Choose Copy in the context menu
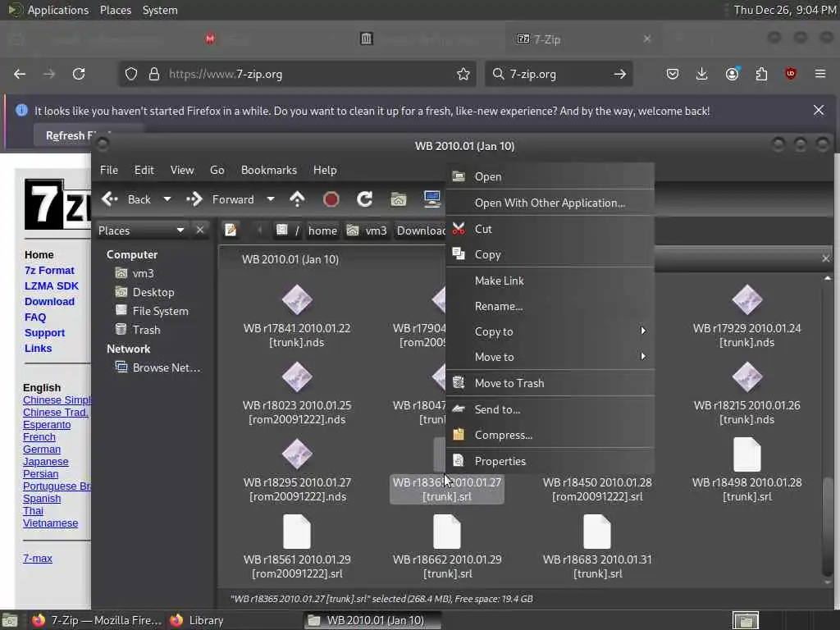Image resolution: width=840 pixels, height=630 pixels. tap(550, 254)
